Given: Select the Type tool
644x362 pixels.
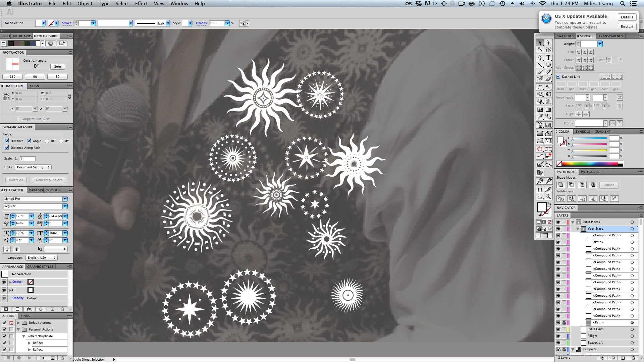Looking at the screenshot, I should coord(548,58).
